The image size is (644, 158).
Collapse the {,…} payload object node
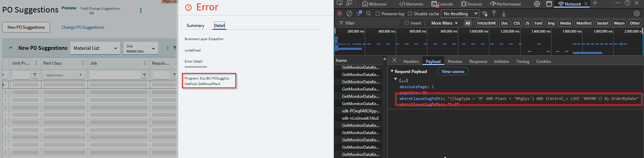396,80
